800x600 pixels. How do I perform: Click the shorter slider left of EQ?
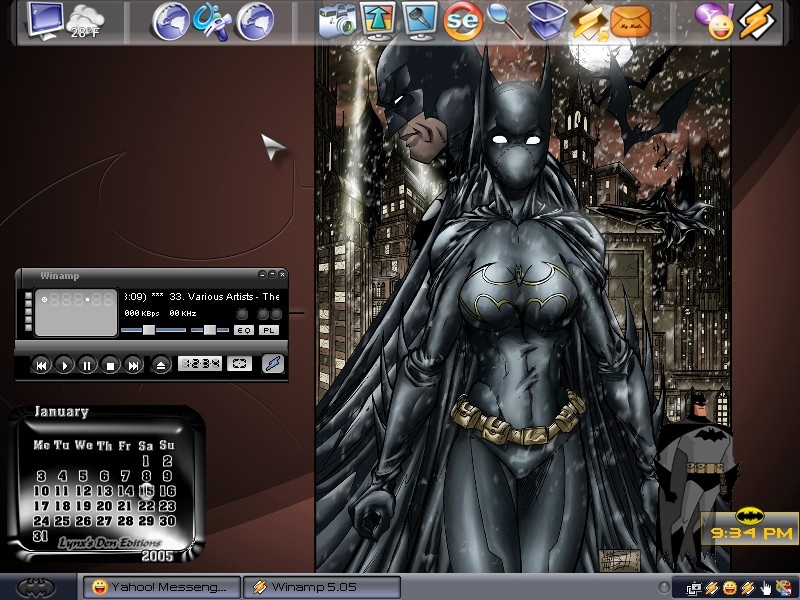click(x=210, y=330)
